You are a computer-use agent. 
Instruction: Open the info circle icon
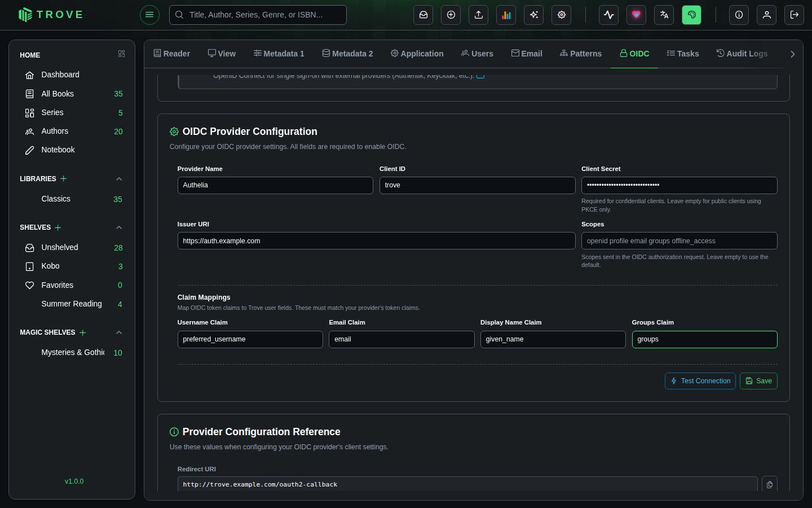(739, 15)
